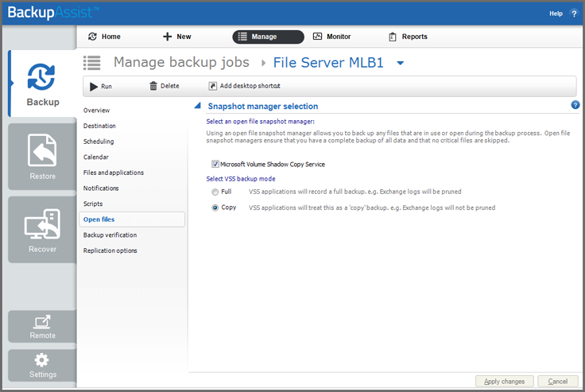Open the New tab
The image size is (585, 392).
pyautogui.click(x=177, y=37)
